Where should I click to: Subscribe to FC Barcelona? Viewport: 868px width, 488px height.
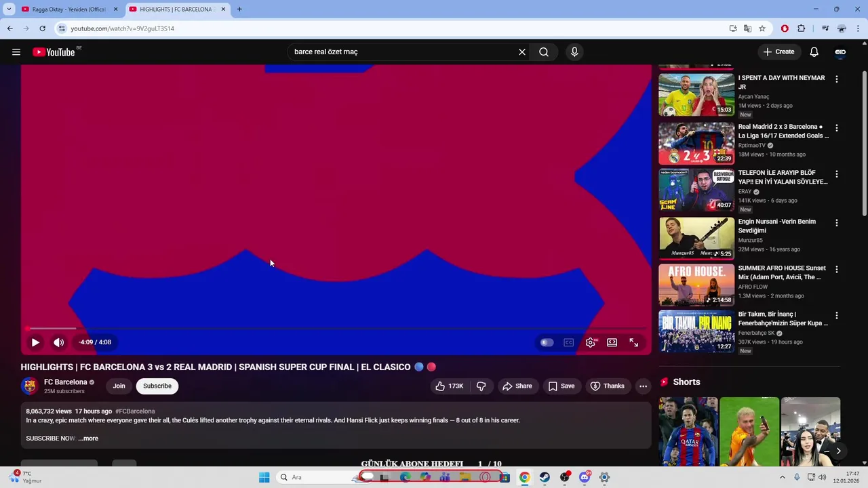pos(157,386)
